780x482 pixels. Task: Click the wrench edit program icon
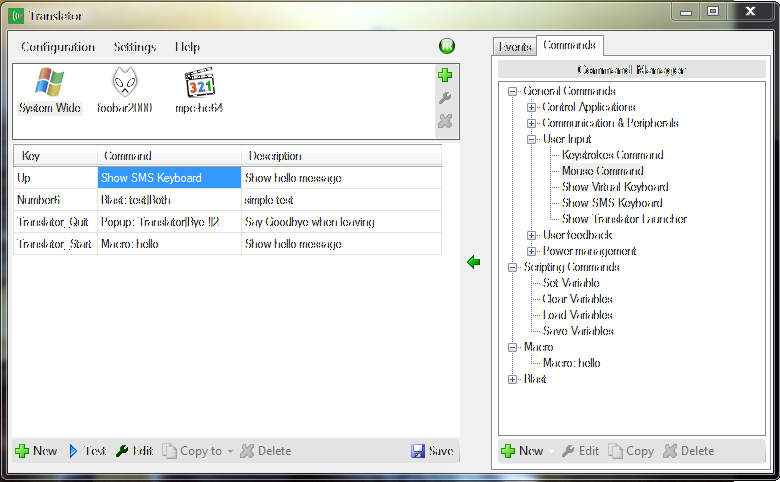(445, 98)
